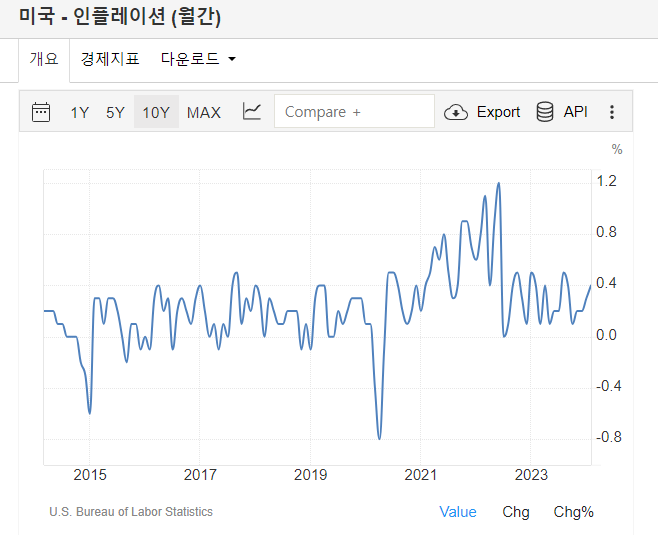Click the 2015 x-axis label
Screen dimensions: 658x535
(90, 475)
